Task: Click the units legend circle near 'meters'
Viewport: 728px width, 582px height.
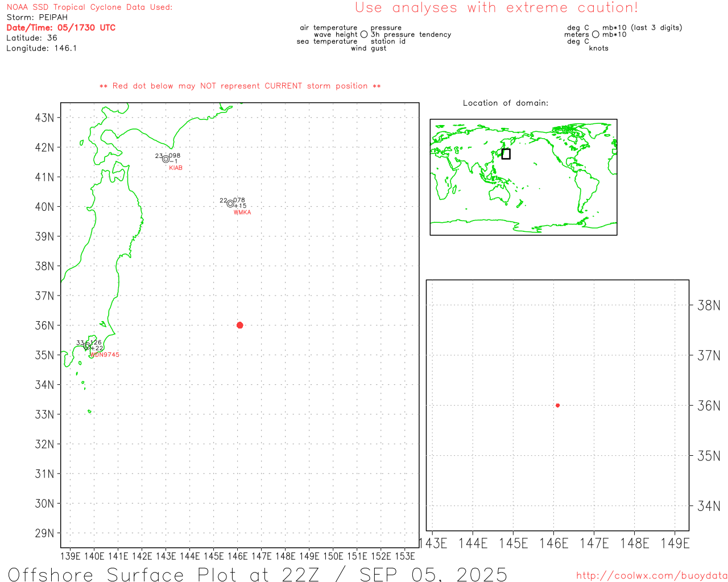Action: pos(595,34)
